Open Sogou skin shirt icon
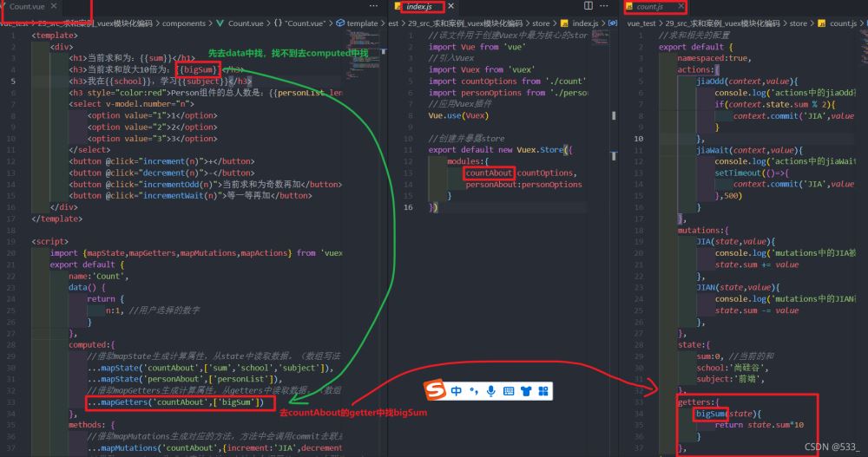 coord(526,391)
